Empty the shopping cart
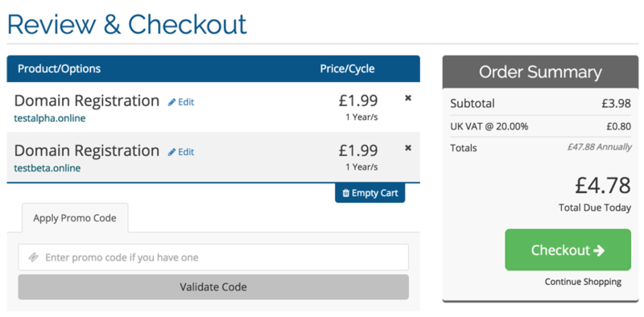 [370, 193]
